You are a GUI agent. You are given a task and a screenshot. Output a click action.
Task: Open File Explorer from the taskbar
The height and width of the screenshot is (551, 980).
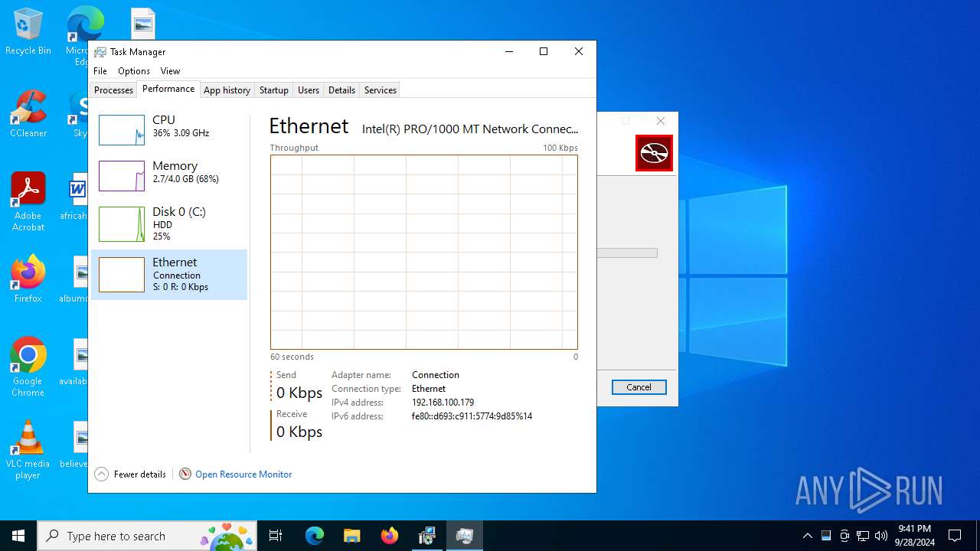[x=351, y=536]
